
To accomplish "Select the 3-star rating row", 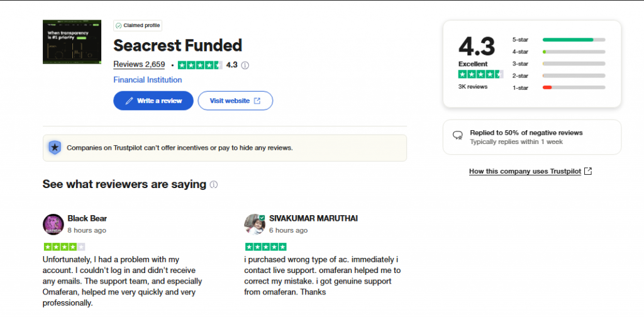I will (x=558, y=64).
